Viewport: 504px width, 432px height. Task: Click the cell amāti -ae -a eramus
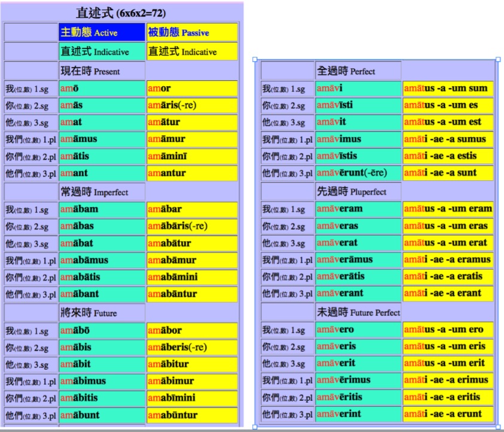coord(448,260)
